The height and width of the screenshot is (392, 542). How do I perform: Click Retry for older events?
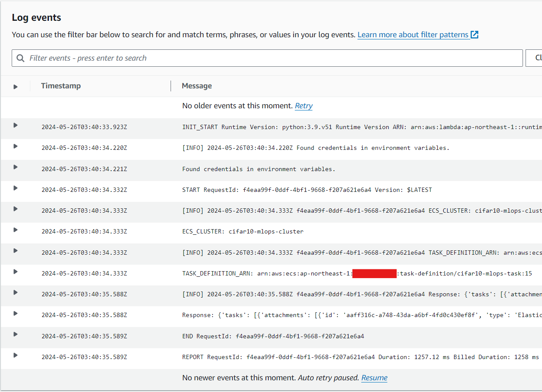[x=303, y=106]
